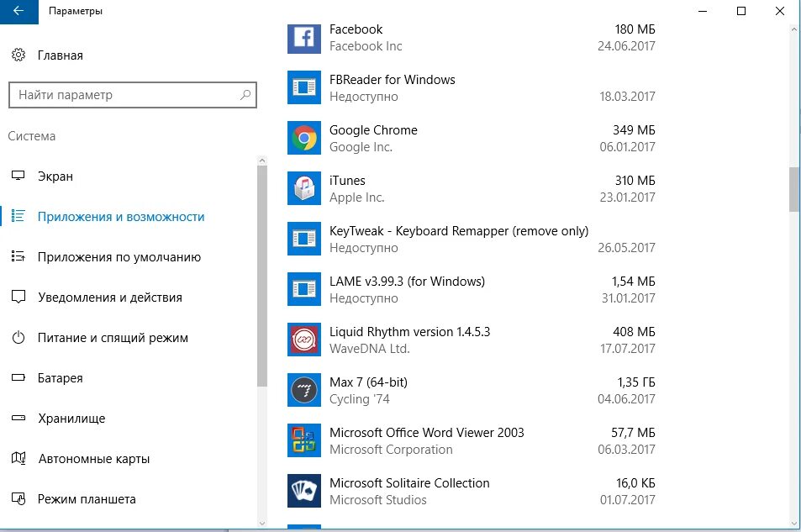Image resolution: width=801 pixels, height=532 pixels.
Task: Click the iTunes app icon
Action: click(304, 188)
